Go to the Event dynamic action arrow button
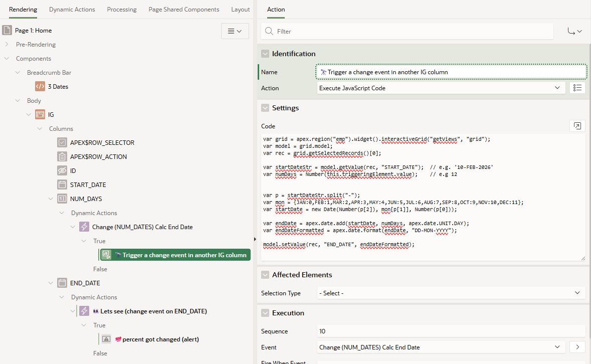 tap(577, 347)
